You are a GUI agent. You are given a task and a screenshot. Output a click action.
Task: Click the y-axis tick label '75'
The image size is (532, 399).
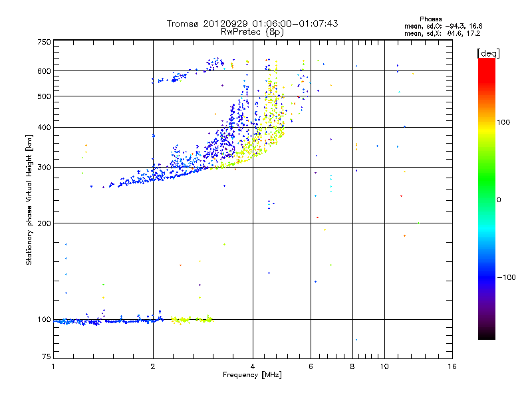(47, 356)
